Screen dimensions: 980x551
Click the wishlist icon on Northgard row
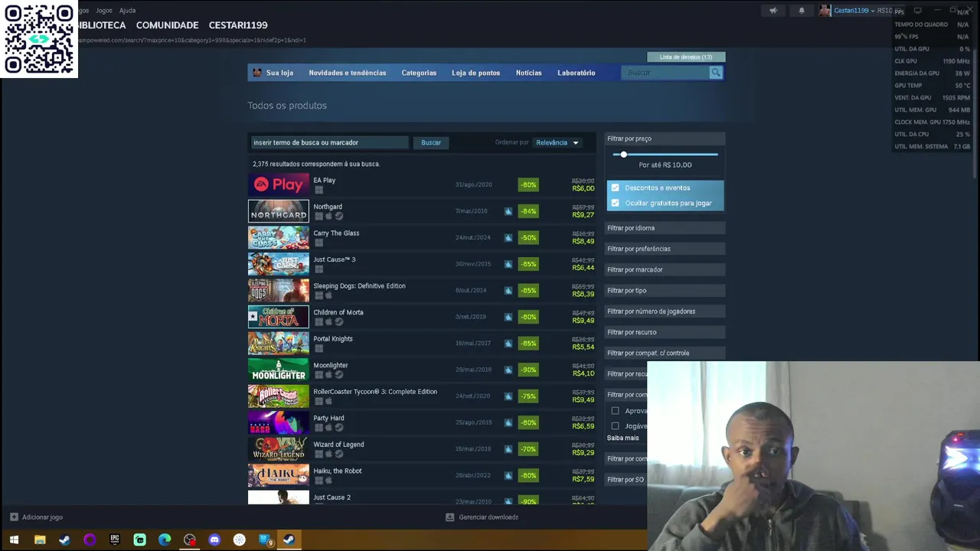tap(508, 211)
